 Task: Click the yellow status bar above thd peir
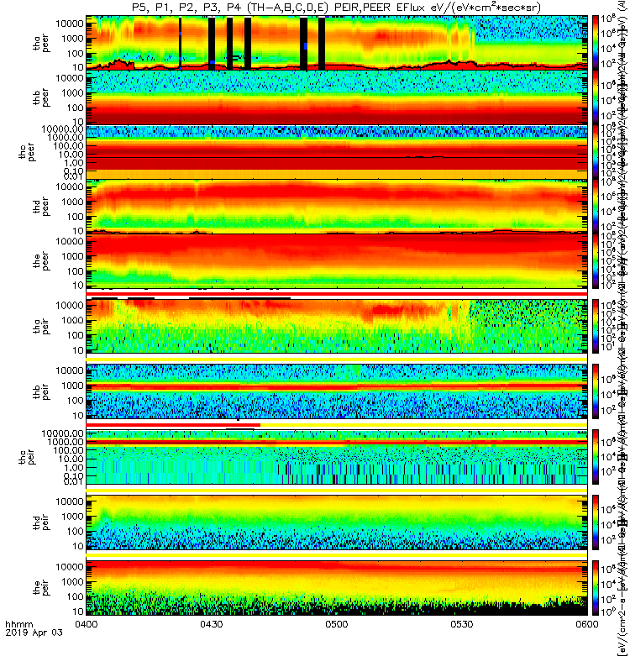pos(337,490)
